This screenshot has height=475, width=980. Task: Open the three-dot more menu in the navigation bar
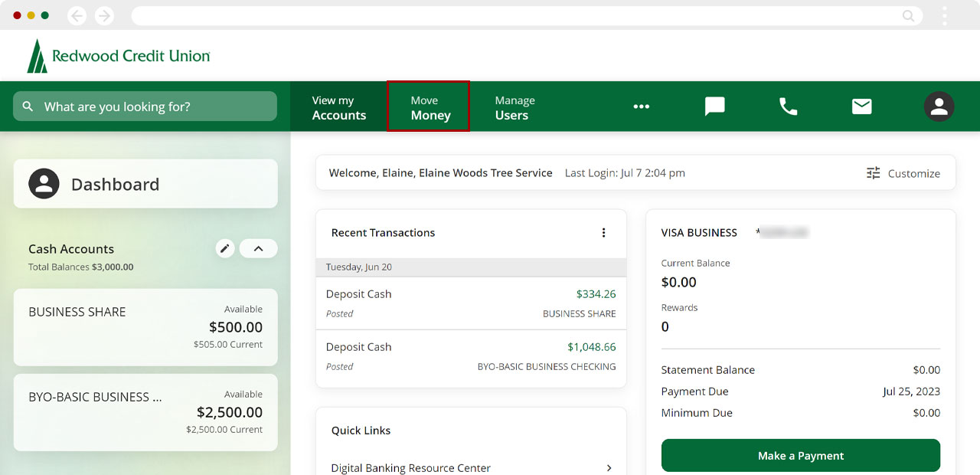pyautogui.click(x=642, y=106)
